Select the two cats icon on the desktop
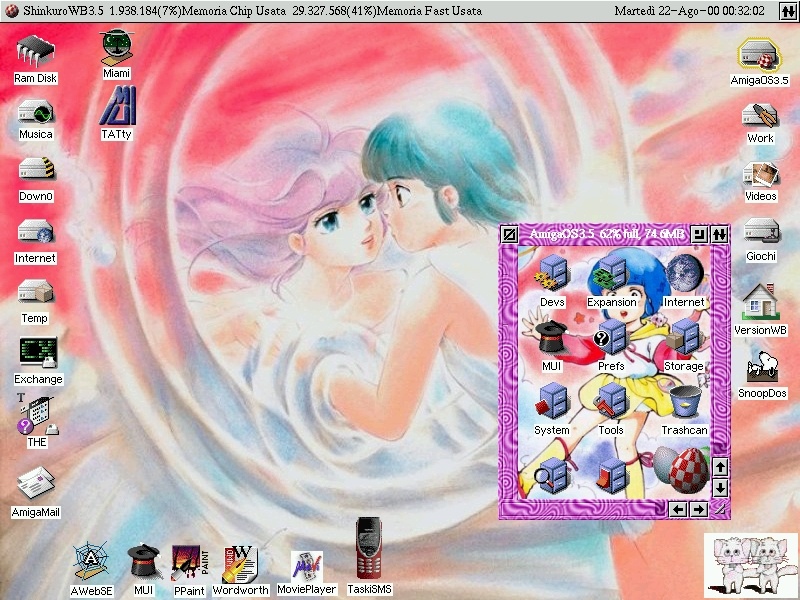Screen dimensions: 800x600 [750, 565]
